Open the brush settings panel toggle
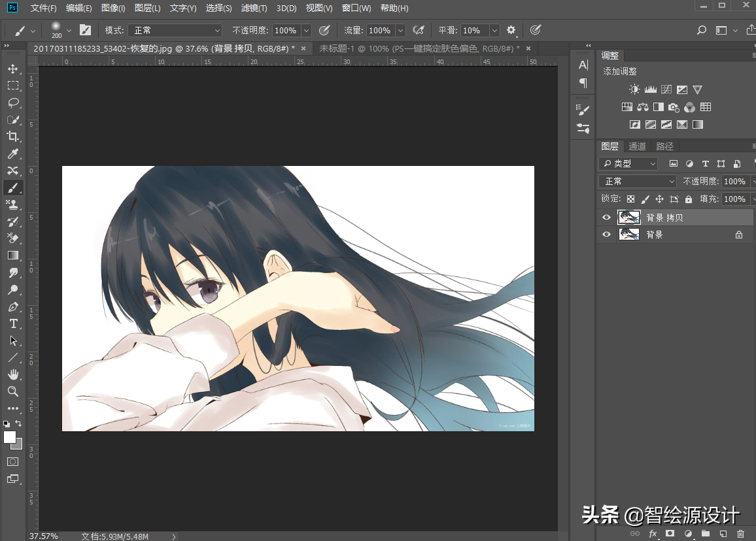Screen dimensions: 756x541 tap(85, 30)
